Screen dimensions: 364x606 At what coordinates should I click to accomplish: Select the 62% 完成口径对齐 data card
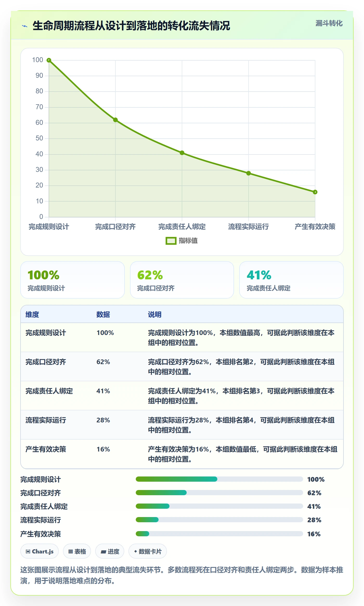click(182, 280)
